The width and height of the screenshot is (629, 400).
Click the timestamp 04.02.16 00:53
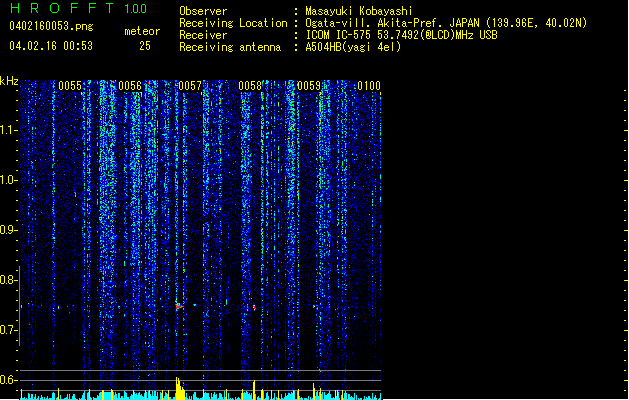(51, 46)
